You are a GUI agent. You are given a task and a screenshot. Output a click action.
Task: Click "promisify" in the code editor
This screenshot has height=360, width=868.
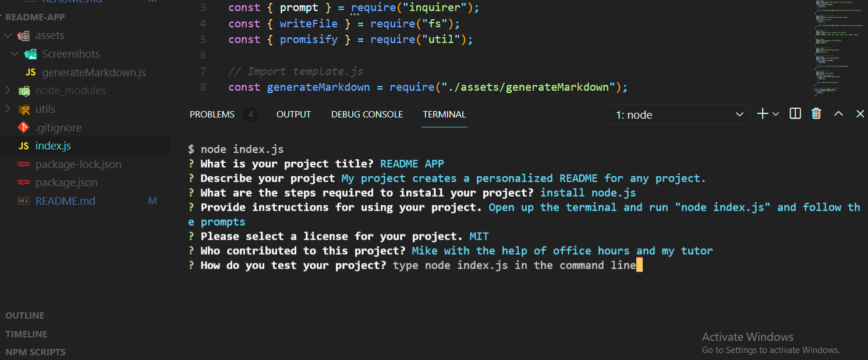pyautogui.click(x=309, y=40)
